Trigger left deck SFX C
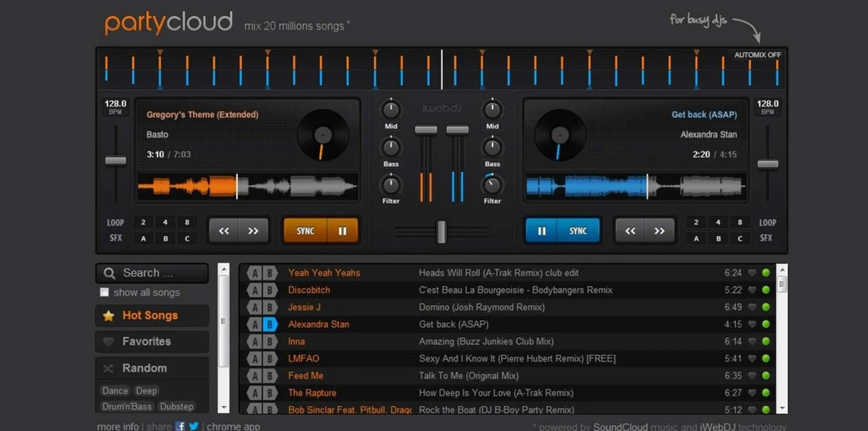The height and width of the screenshot is (431, 868). [187, 238]
